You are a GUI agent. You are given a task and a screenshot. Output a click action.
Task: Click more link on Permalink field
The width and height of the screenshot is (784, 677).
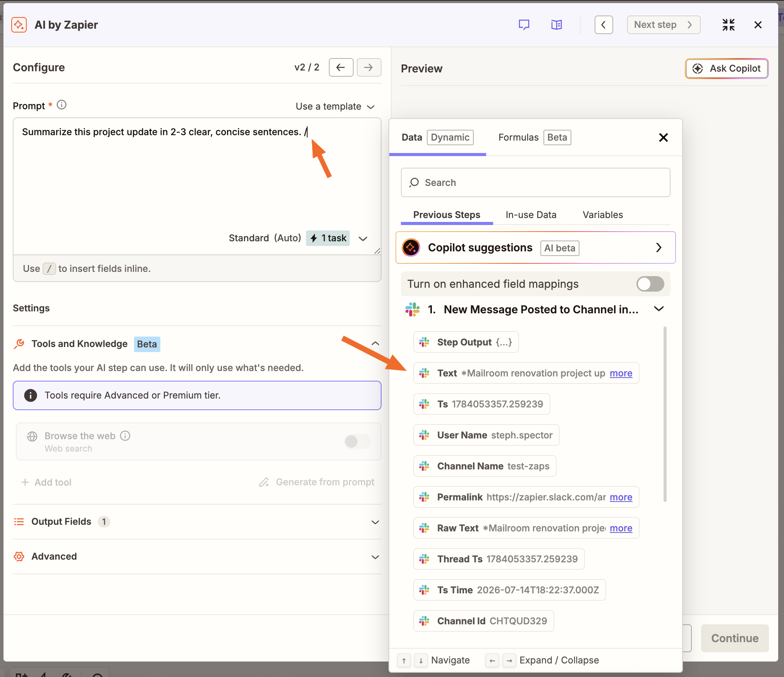coord(621,497)
